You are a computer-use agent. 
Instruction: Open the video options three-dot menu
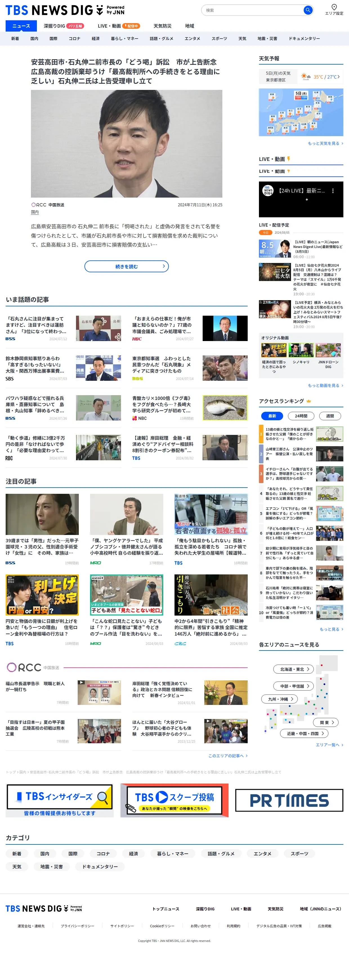(x=333, y=191)
